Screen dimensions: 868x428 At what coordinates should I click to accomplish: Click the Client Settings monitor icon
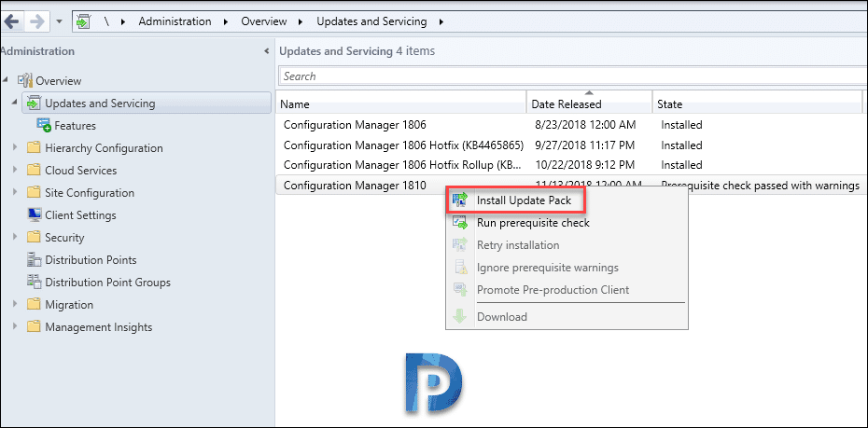coord(35,214)
